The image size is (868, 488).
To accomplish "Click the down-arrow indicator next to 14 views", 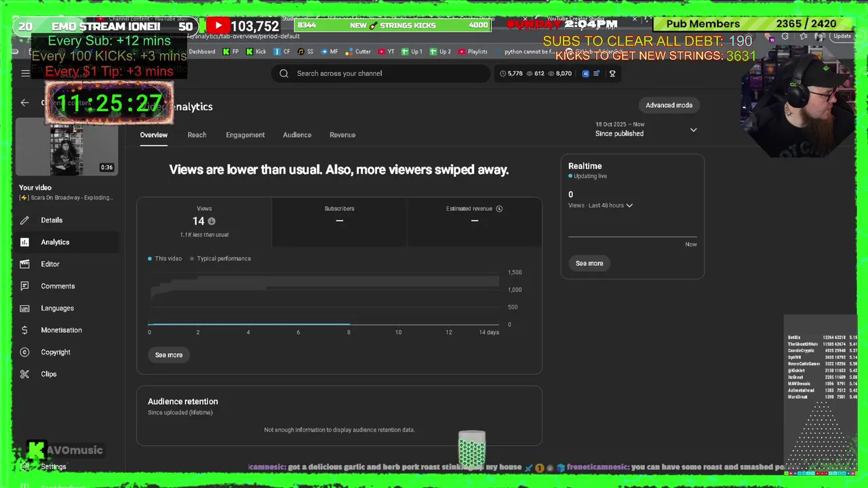I will 212,221.
